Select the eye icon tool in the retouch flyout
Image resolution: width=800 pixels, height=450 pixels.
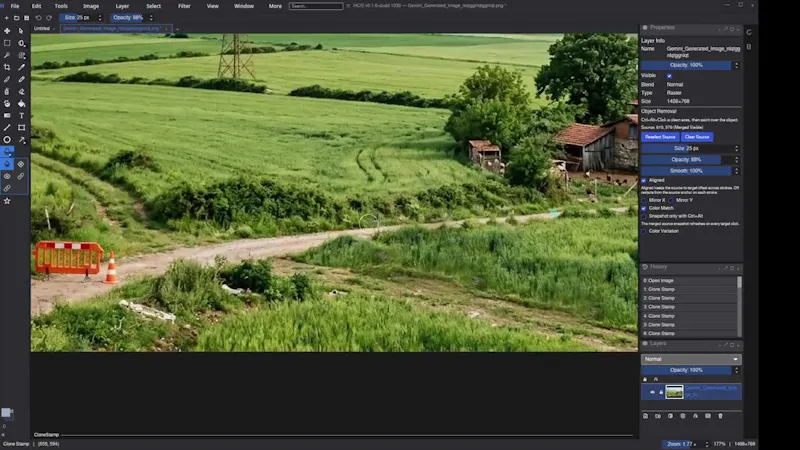(7, 177)
